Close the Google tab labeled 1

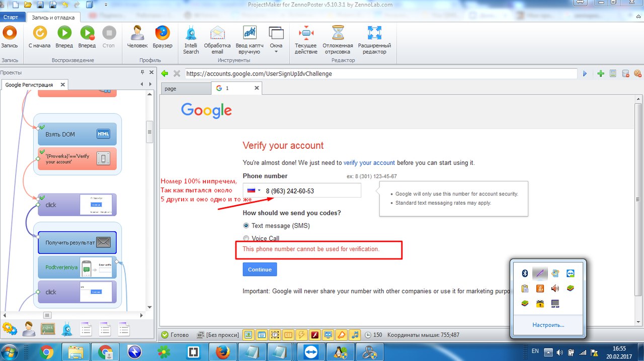point(257,88)
